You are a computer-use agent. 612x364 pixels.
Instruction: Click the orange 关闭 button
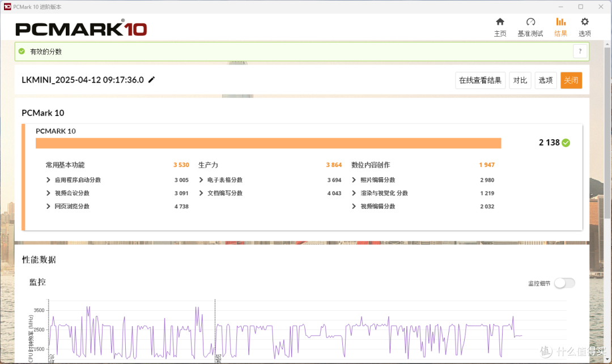pos(571,80)
